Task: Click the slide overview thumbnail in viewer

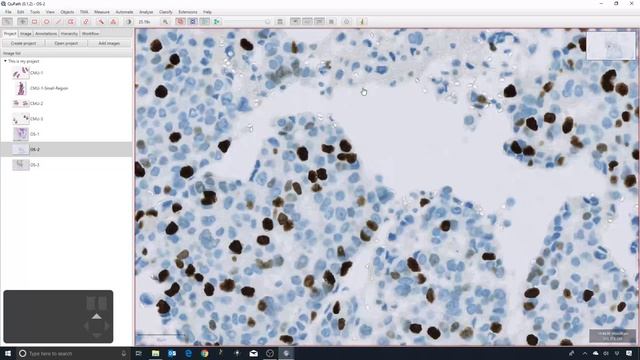Action: [x=611, y=46]
